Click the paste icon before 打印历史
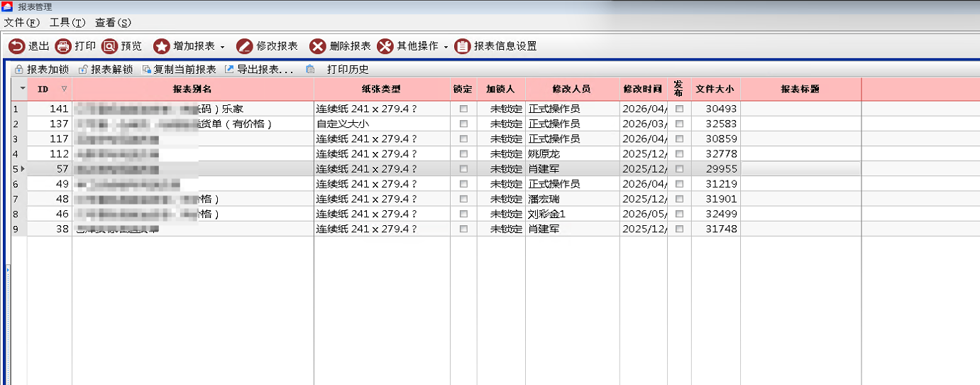Image resolution: width=980 pixels, height=385 pixels. [x=310, y=70]
